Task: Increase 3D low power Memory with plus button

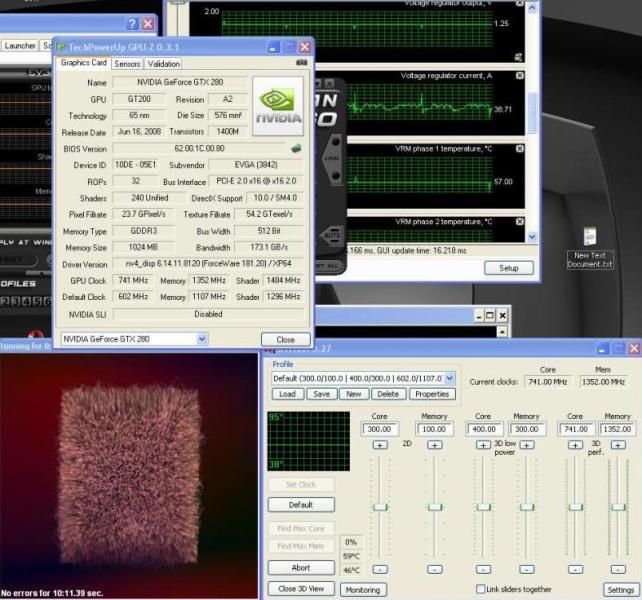Action: tap(527, 445)
